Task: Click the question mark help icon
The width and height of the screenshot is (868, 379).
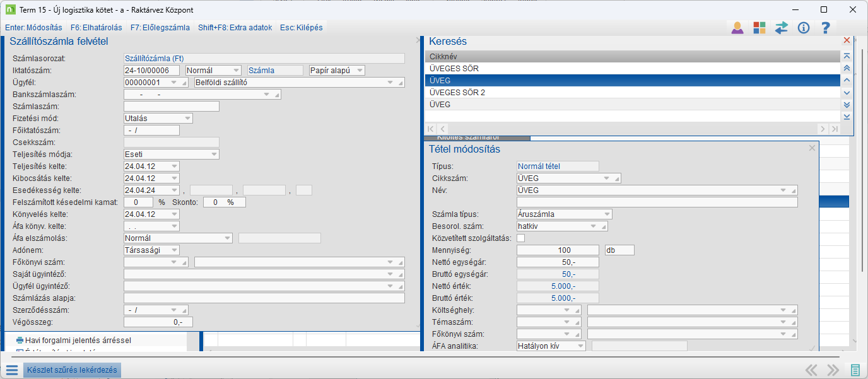Action: 825,28
